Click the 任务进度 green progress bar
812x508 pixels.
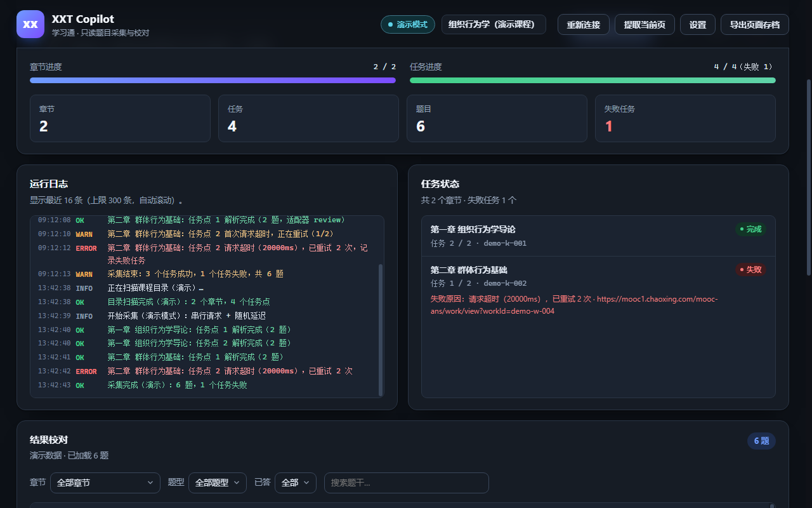click(593, 81)
